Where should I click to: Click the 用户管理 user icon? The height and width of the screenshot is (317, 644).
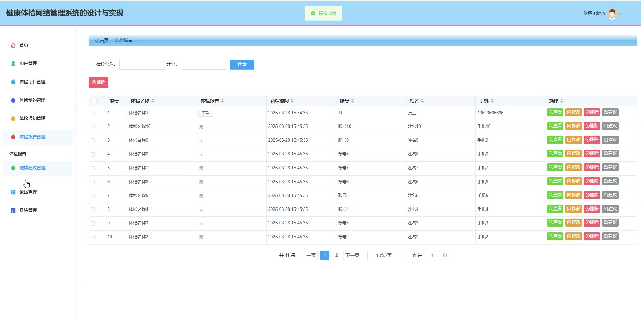tap(13, 64)
